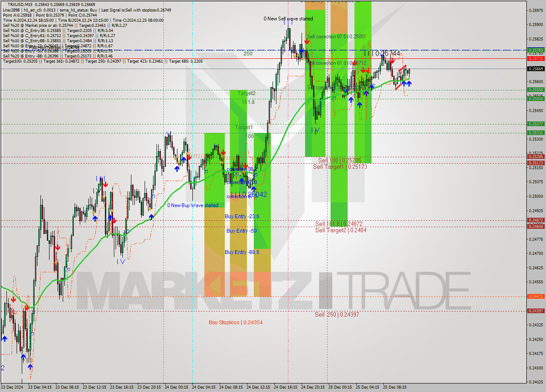Click the 'Sell 250 | 0.24397' label

[x=337, y=314]
